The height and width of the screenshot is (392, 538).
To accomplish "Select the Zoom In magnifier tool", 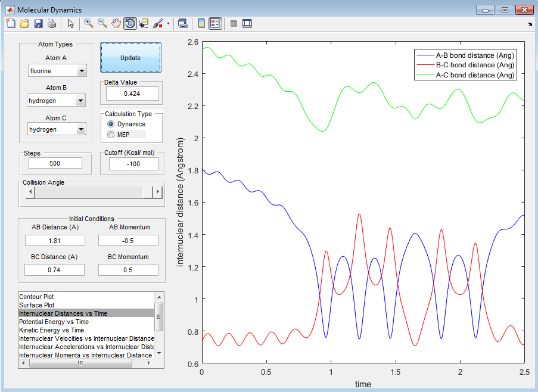I will 88,23.
